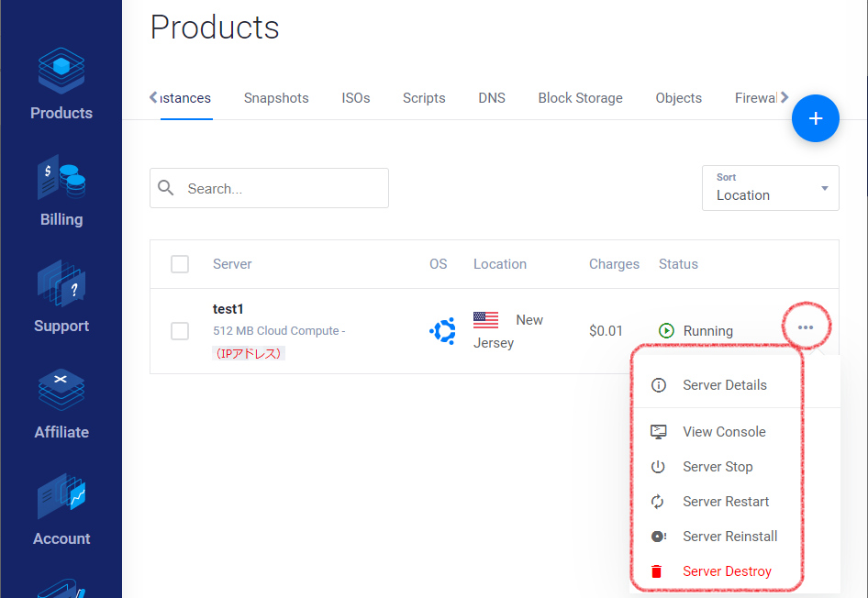
Task: Click the Location column header
Action: (500, 264)
